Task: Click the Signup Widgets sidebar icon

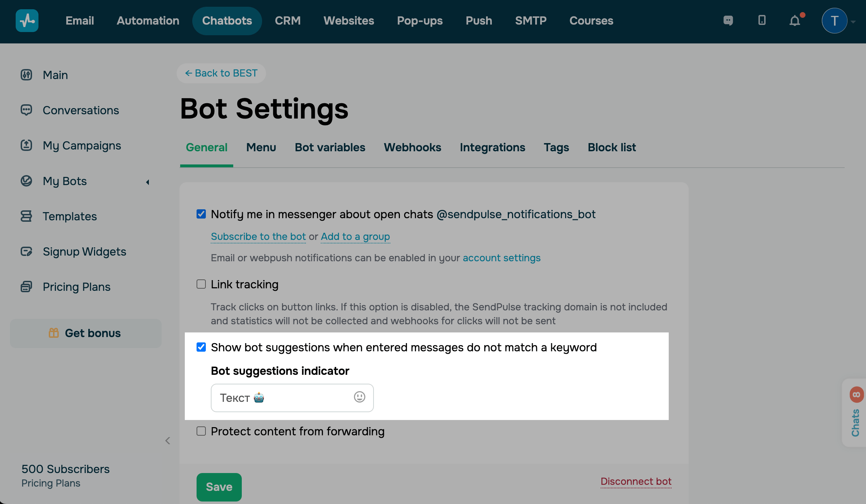Action: point(26,252)
